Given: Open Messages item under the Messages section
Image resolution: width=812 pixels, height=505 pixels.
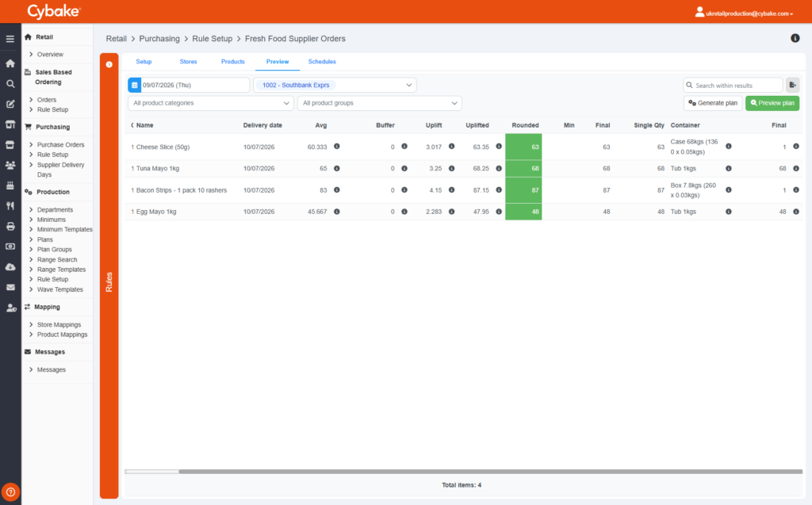Looking at the screenshot, I should (x=52, y=369).
